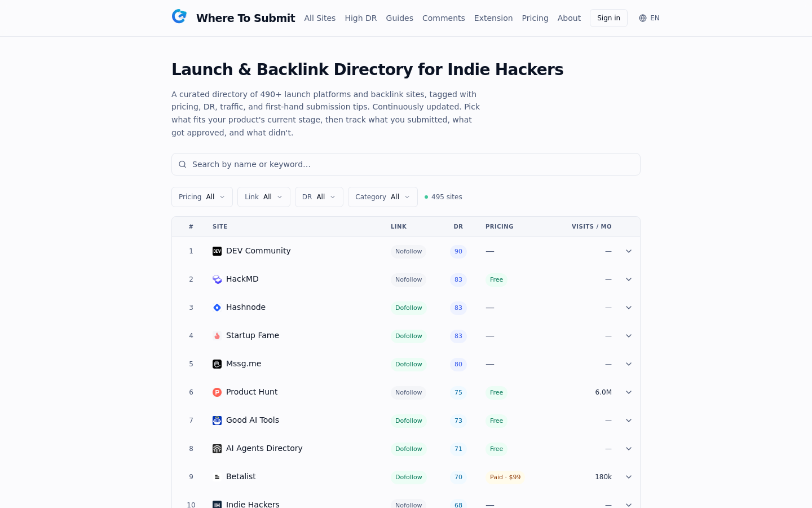Viewport: 812px width, 508px height.
Task: Open the Startup Fame link
Action: coord(253,335)
